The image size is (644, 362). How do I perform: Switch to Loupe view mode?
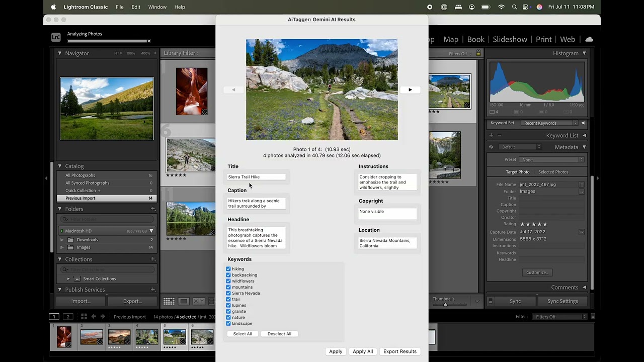(x=184, y=301)
